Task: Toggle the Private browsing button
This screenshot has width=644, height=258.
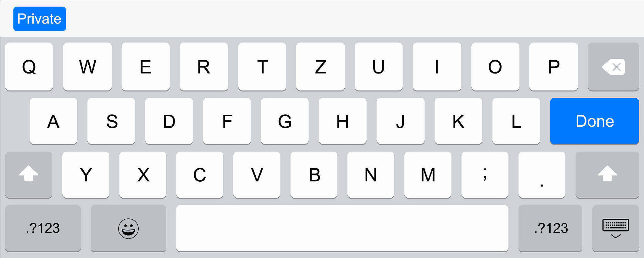Action: pos(40,19)
